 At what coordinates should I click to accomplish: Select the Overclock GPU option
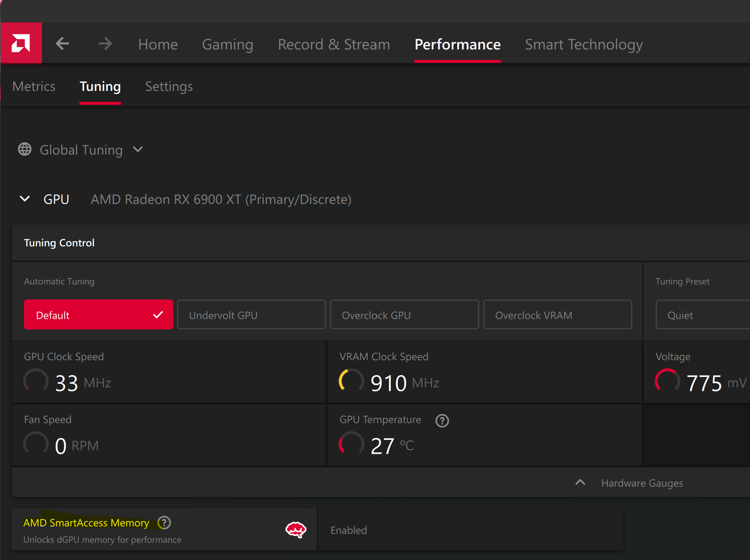(404, 315)
